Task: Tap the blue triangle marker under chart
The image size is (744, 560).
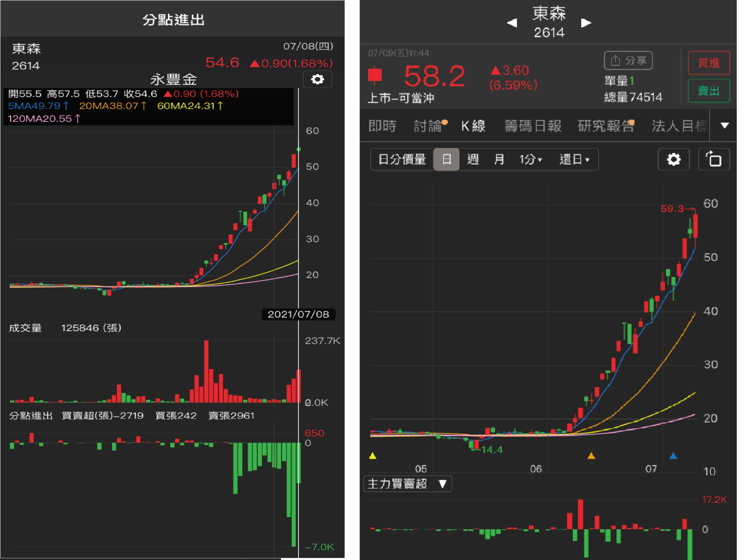Action: tap(673, 455)
